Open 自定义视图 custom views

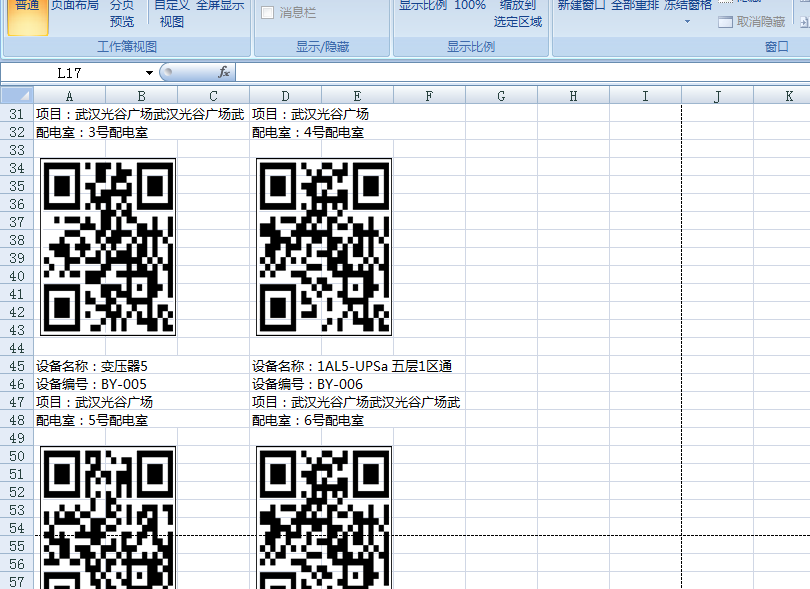click(x=172, y=13)
